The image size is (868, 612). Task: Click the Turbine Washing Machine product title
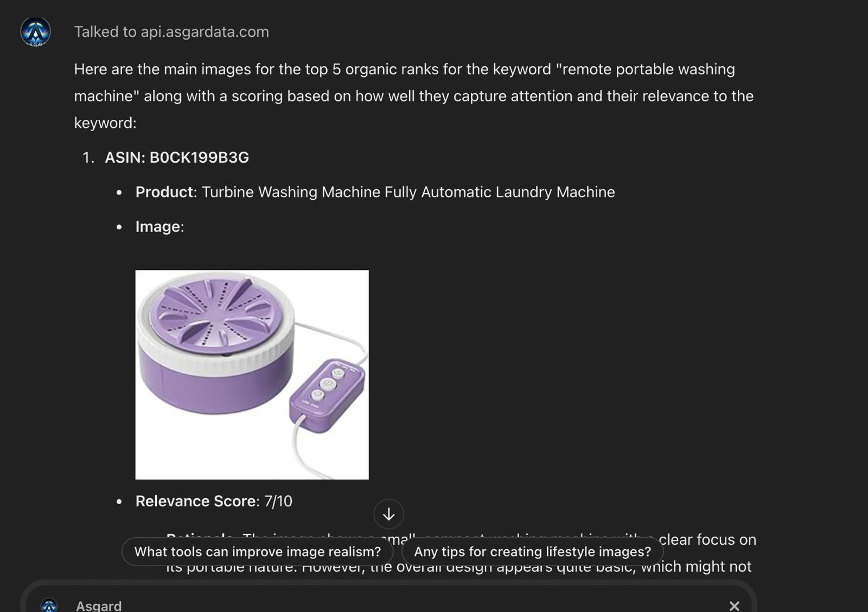point(409,192)
